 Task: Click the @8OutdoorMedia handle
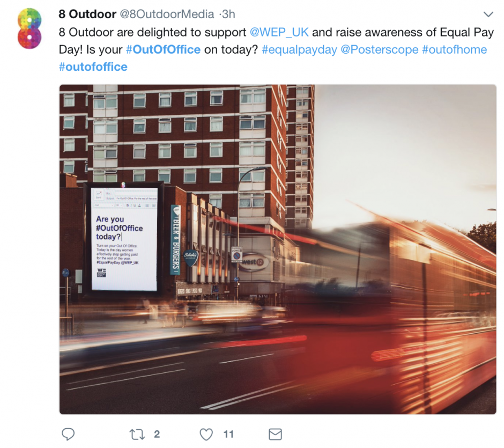tap(167, 14)
